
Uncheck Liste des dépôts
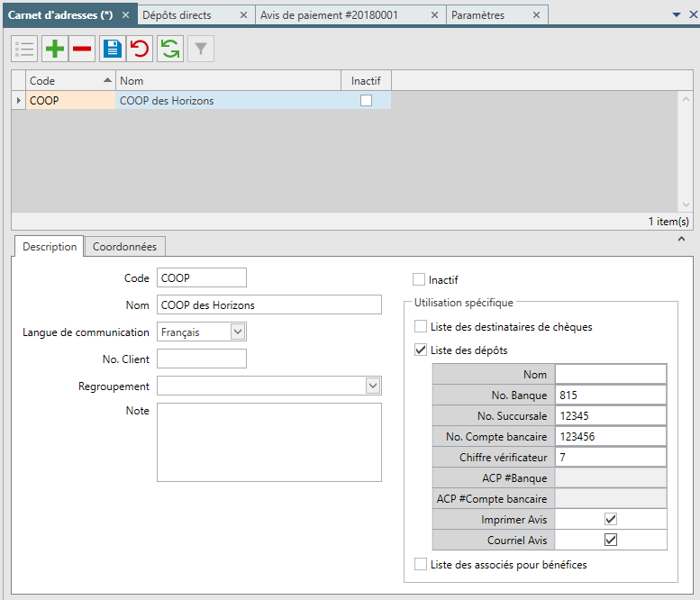tap(421, 350)
